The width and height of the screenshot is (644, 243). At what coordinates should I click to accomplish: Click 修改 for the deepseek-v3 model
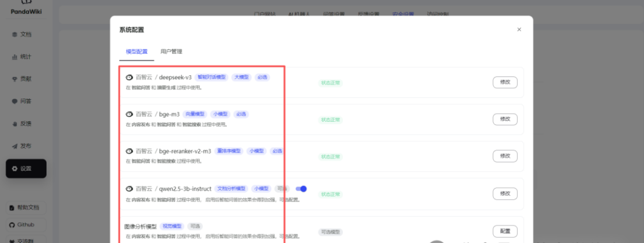point(504,82)
